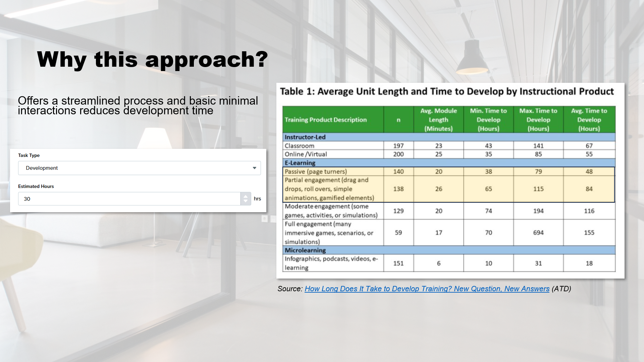Increase Estimated Hours with up arrow

point(246,196)
